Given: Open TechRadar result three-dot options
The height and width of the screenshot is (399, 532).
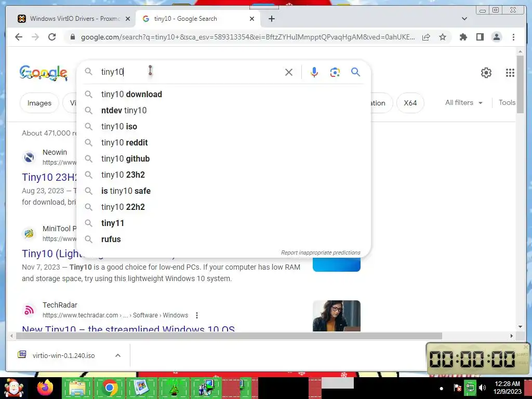Looking at the screenshot, I should pyautogui.click(x=197, y=315).
